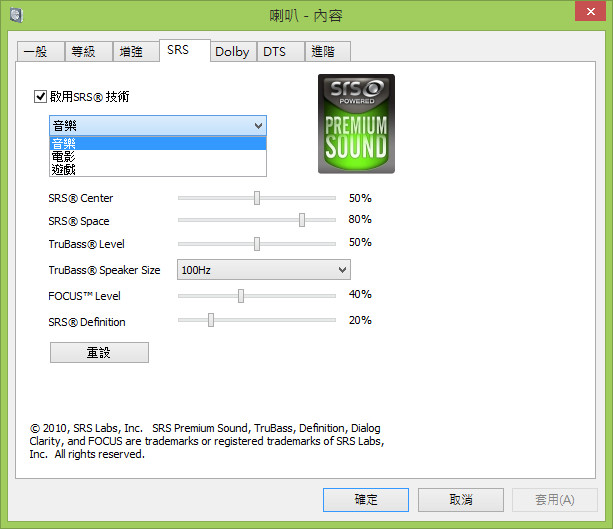This screenshot has height=529, width=613.
Task: Click the FOCUS Level slider thumb
Action: click(x=241, y=296)
